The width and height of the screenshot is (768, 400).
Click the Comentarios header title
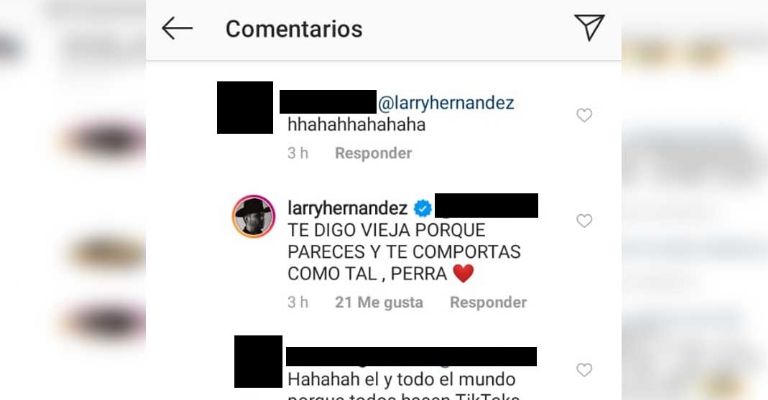[294, 29]
